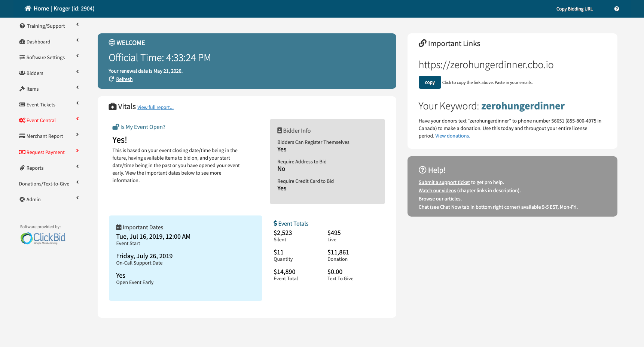Click the Dashboard gauge icon

point(22,42)
